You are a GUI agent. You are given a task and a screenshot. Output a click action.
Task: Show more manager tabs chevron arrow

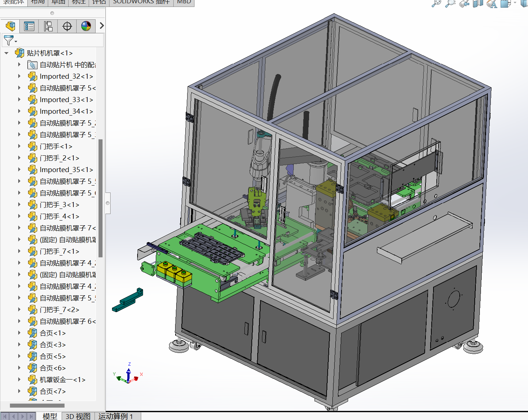pos(101,26)
